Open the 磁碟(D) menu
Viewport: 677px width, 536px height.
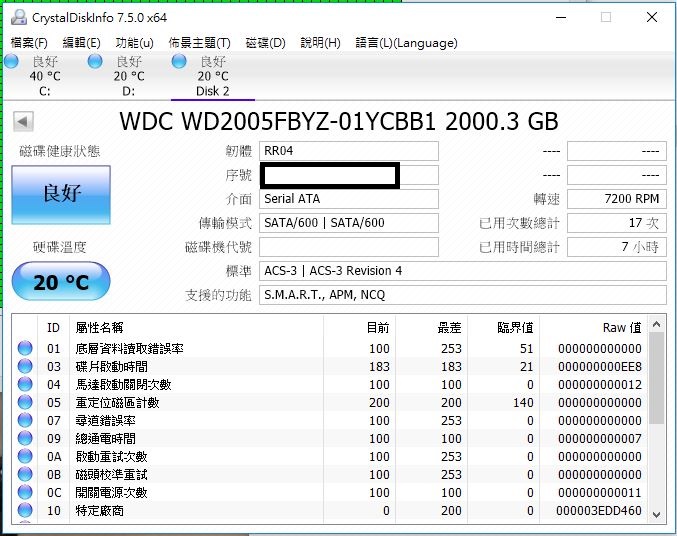tap(266, 43)
